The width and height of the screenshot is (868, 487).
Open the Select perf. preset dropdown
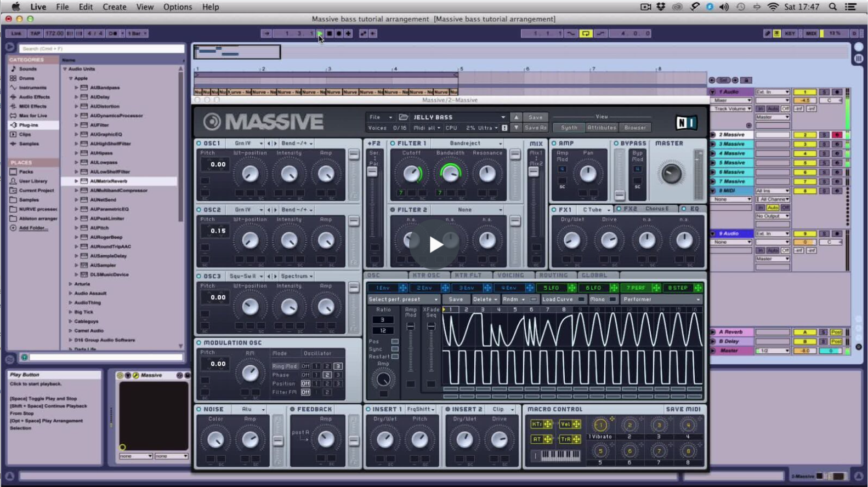(x=404, y=300)
